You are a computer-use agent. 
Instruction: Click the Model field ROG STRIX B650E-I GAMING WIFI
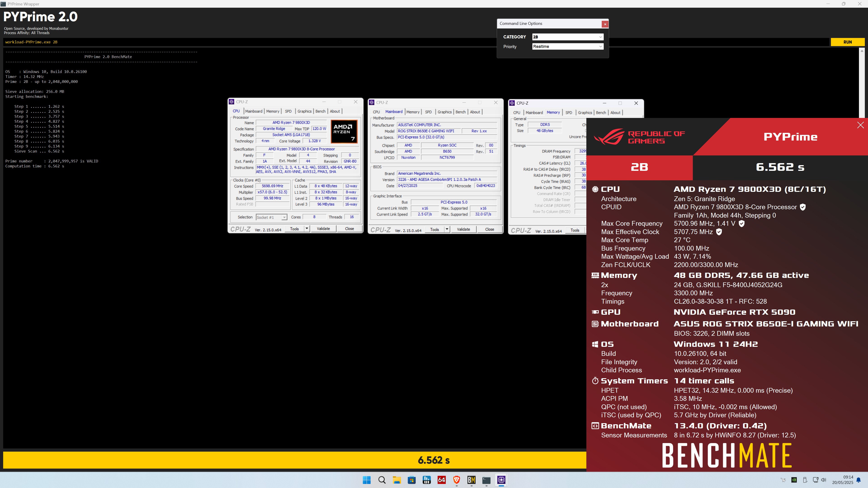tap(429, 131)
